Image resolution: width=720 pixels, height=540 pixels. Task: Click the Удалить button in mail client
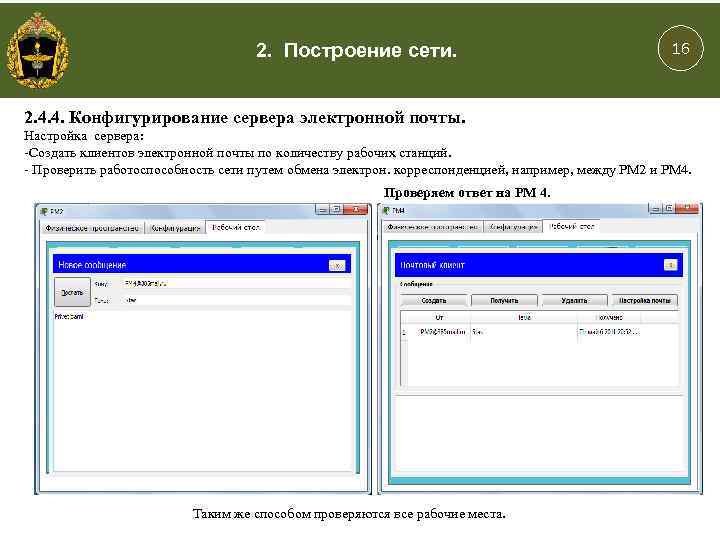click(574, 300)
